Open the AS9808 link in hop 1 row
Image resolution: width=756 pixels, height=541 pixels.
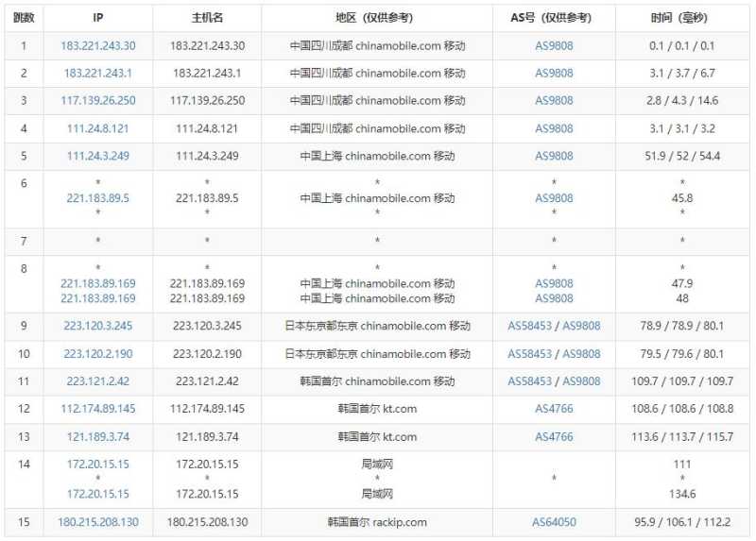click(554, 45)
